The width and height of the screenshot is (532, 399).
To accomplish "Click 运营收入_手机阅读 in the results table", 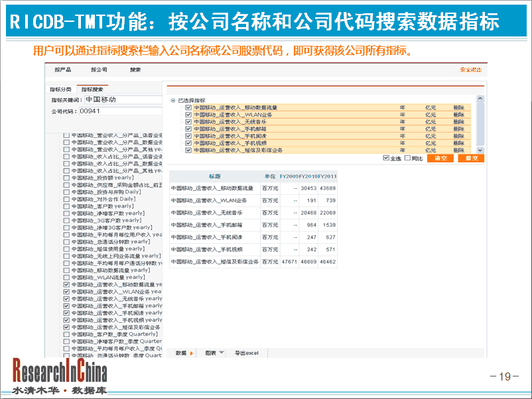I will [206, 237].
